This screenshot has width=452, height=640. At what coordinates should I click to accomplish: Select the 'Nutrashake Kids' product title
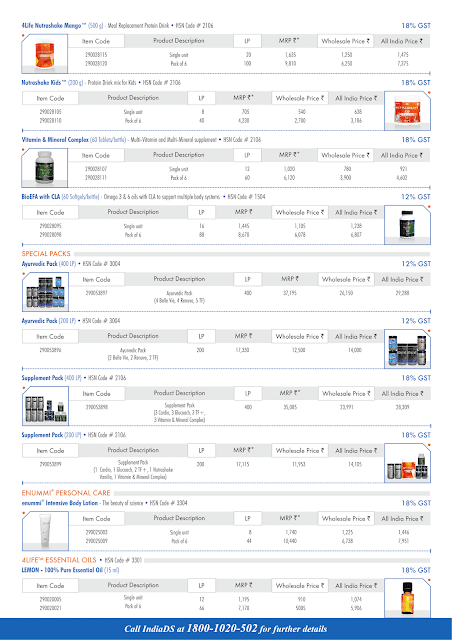coord(44,83)
